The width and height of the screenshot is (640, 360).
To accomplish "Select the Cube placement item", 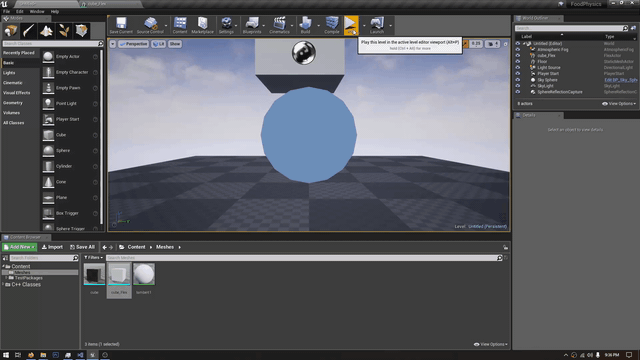I will (x=70, y=135).
